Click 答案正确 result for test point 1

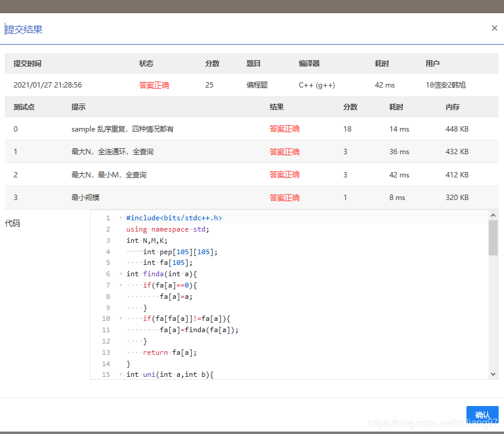284,152
